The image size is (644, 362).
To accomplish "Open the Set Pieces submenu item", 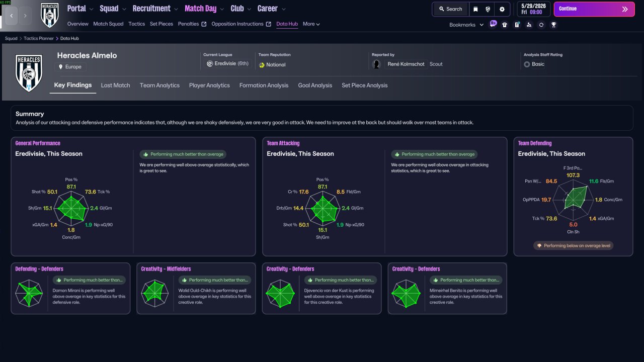I will coord(162,24).
